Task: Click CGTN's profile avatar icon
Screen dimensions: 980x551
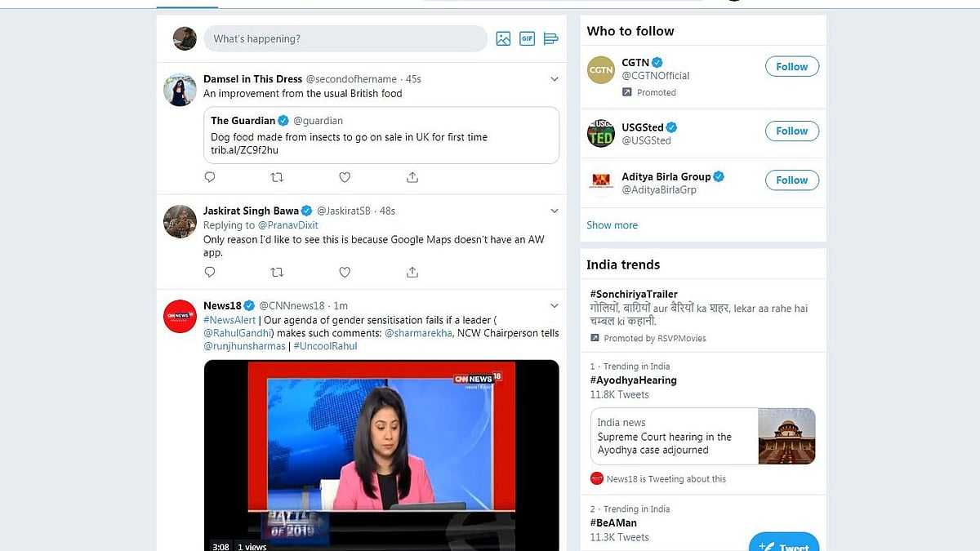Action: pyautogui.click(x=601, y=70)
